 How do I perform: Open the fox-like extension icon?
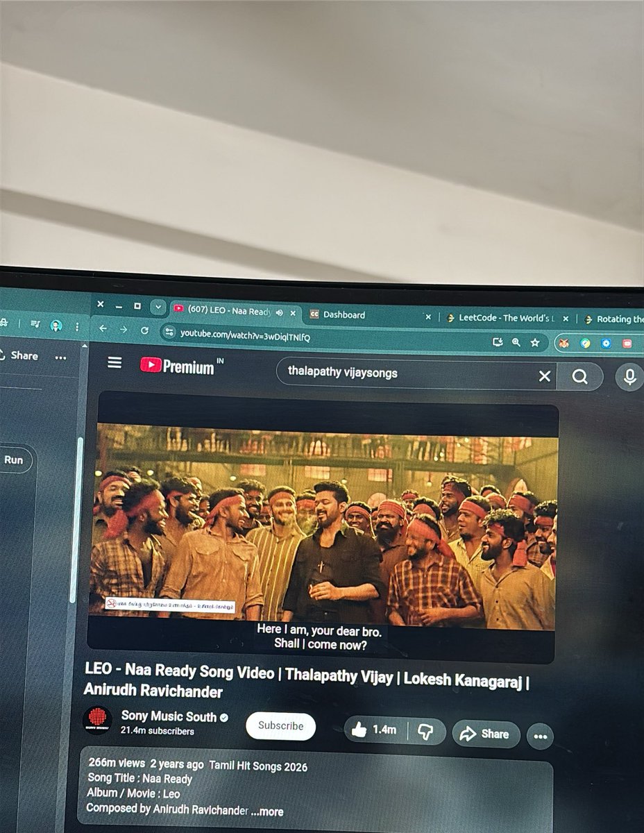click(x=565, y=343)
